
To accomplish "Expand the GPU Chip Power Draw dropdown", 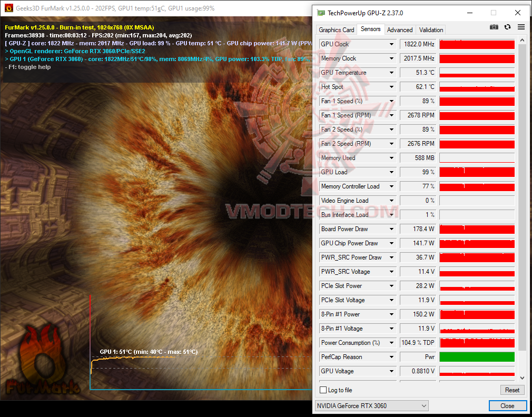I will (391, 243).
